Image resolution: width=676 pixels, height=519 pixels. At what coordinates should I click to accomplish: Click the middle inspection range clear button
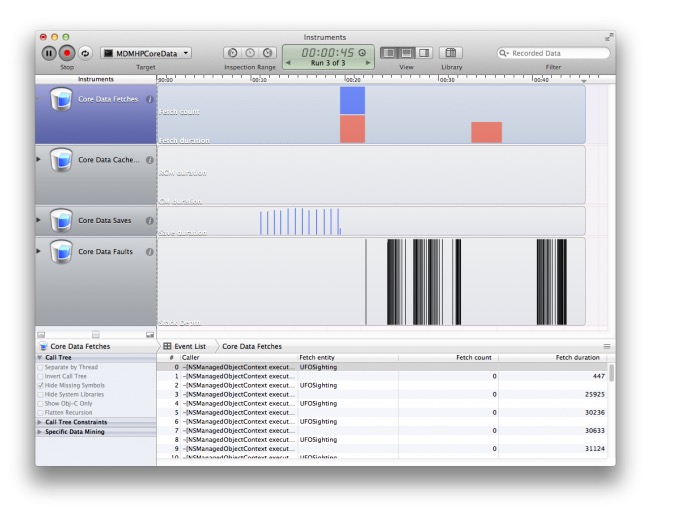250,53
